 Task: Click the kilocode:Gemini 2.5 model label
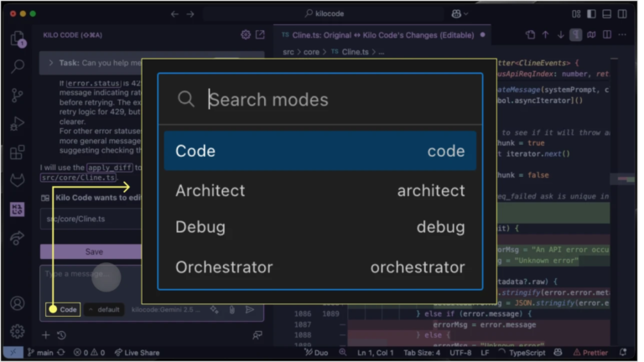point(165,310)
